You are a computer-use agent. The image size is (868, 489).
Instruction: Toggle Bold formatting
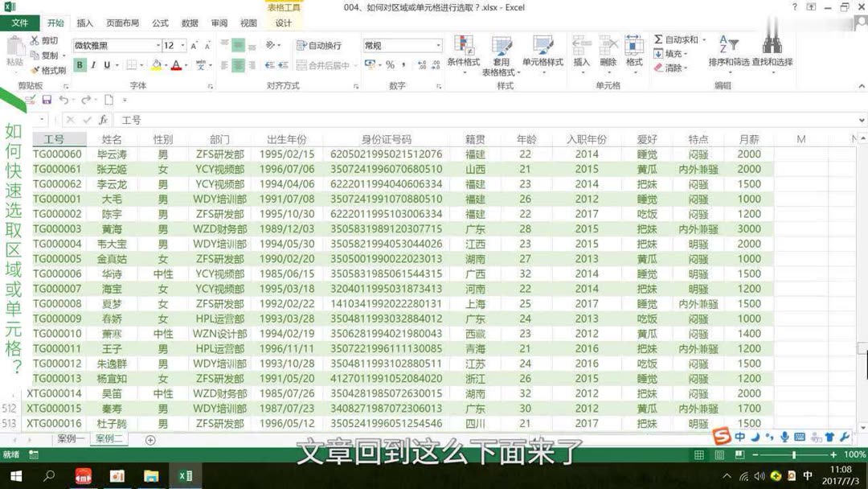(x=80, y=64)
